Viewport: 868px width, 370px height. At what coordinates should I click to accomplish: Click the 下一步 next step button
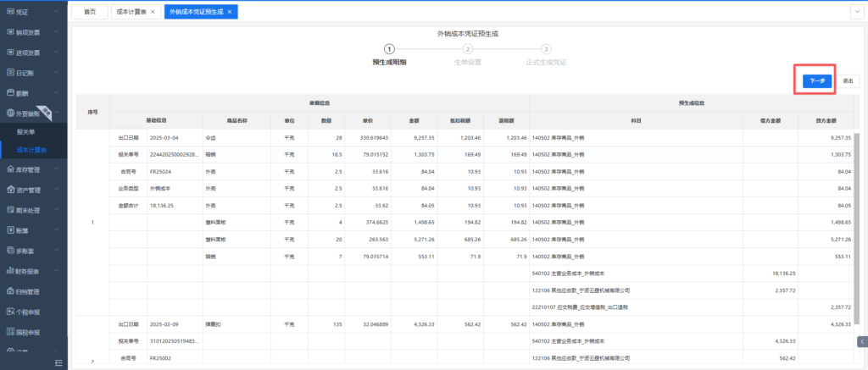pos(816,81)
